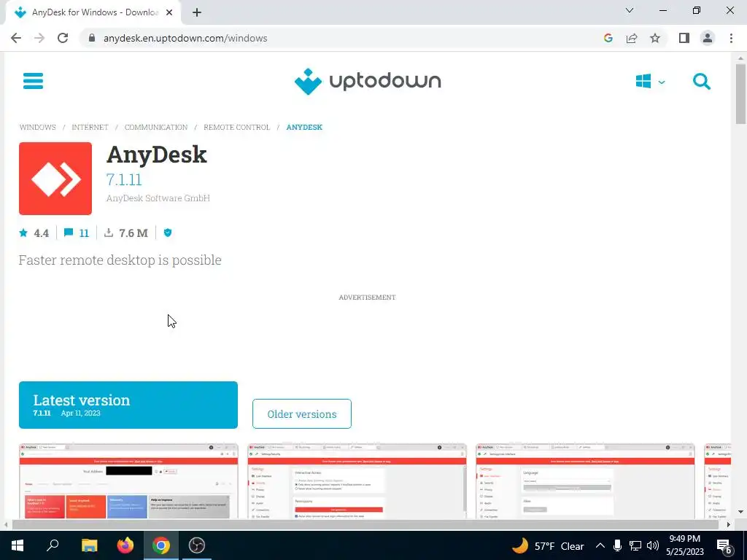
Task: Open Chrome three-dot menu
Action: (731, 38)
